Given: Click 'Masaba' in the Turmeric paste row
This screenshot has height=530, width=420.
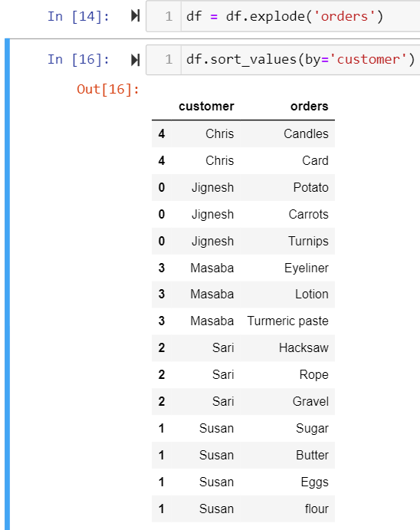Looking at the screenshot, I should tap(212, 321).
